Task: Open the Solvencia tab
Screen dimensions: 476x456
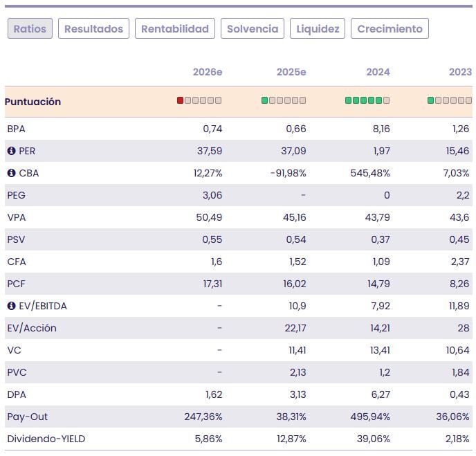Action: pyautogui.click(x=253, y=28)
